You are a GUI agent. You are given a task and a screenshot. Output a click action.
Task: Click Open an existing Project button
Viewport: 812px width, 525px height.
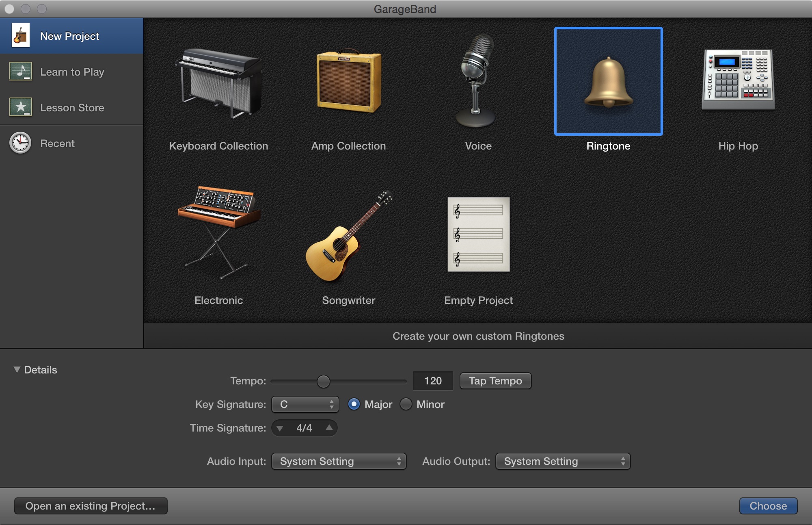pos(91,506)
